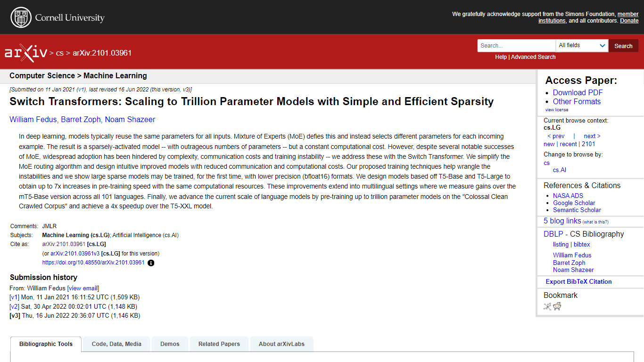
Task: Open DBLP bibliography link
Action: click(553, 234)
